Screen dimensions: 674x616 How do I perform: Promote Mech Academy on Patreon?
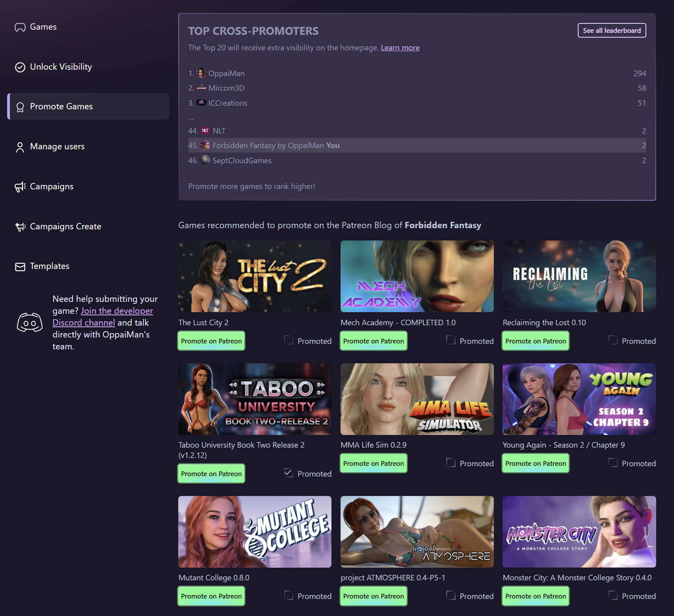point(373,341)
